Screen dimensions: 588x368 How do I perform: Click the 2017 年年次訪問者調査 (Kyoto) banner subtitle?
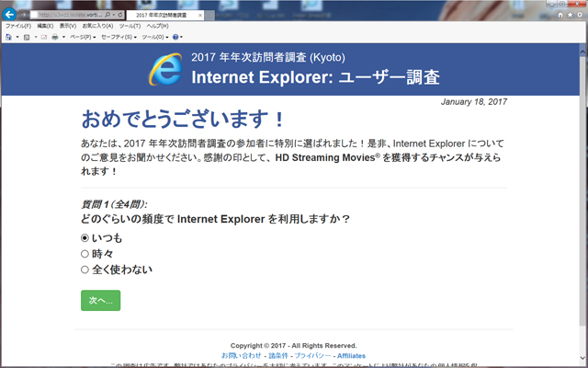268,57
